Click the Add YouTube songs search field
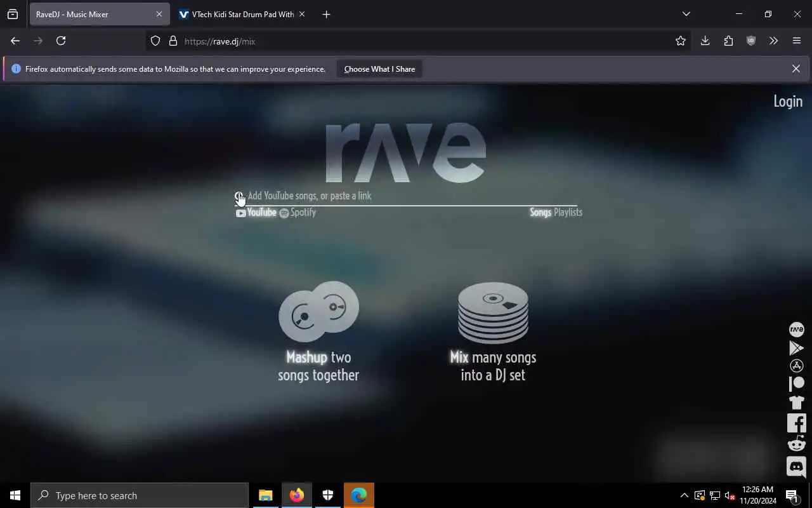The width and height of the screenshot is (812, 508). [406, 196]
